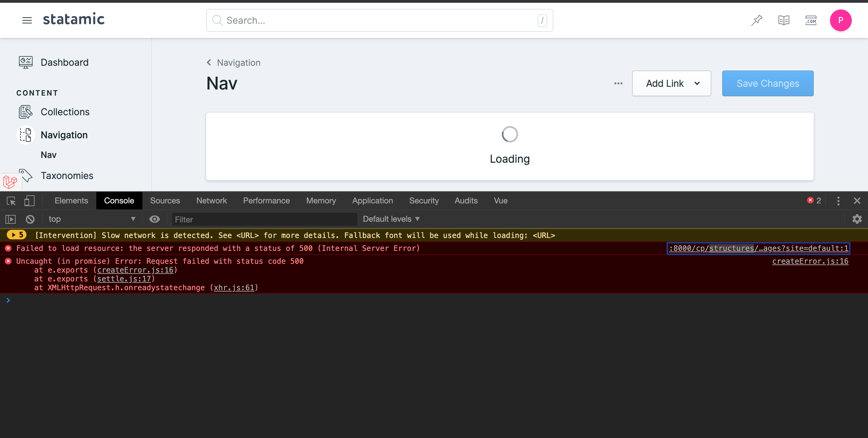Toggle the hamburger menu
Viewport: 868px width, 438px height.
(27, 20)
